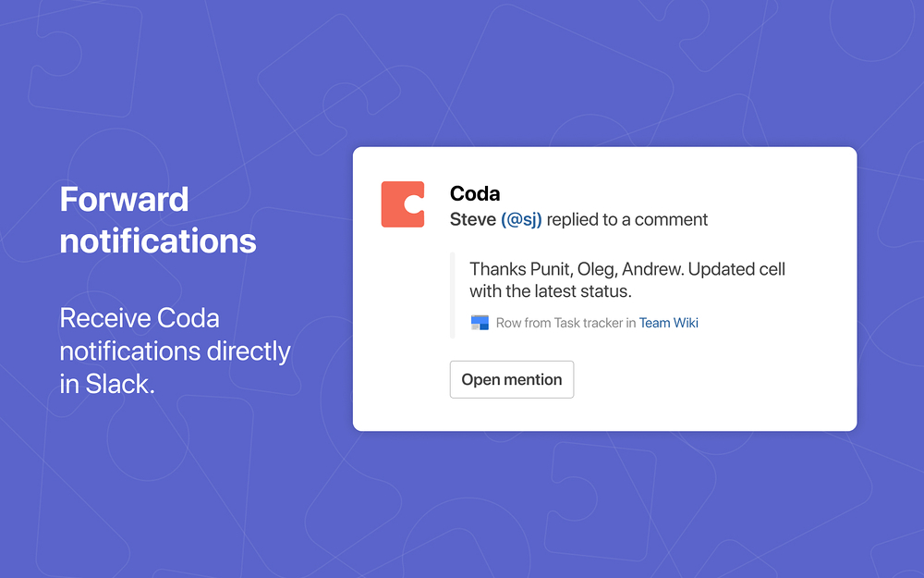The width and height of the screenshot is (924, 578).
Task: Click the "notifications directly" description line
Action: tap(175, 351)
